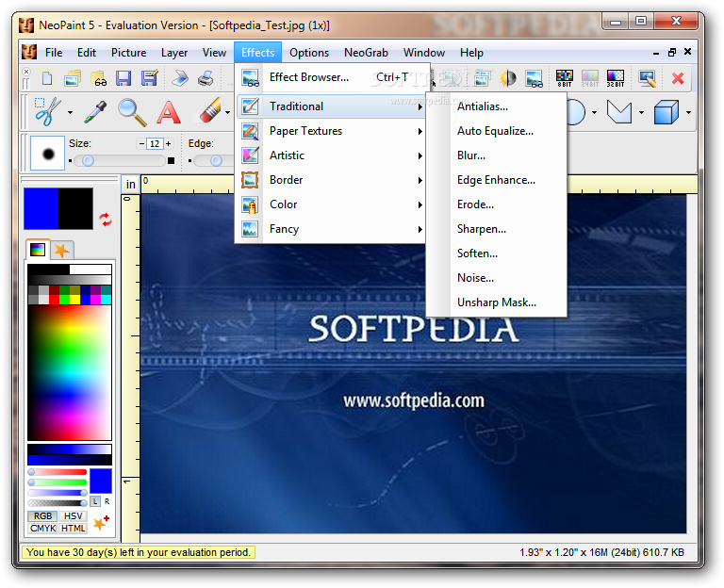The image size is (724, 588).
Task: Click image browser icon right of sun icon
Action: click(x=534, y=78)
